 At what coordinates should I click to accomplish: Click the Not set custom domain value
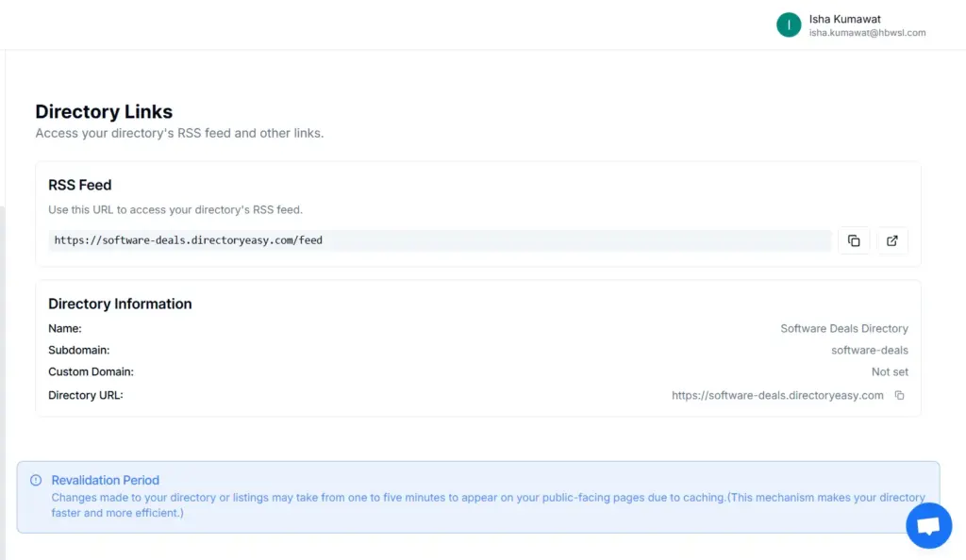[x=890, y=371]
